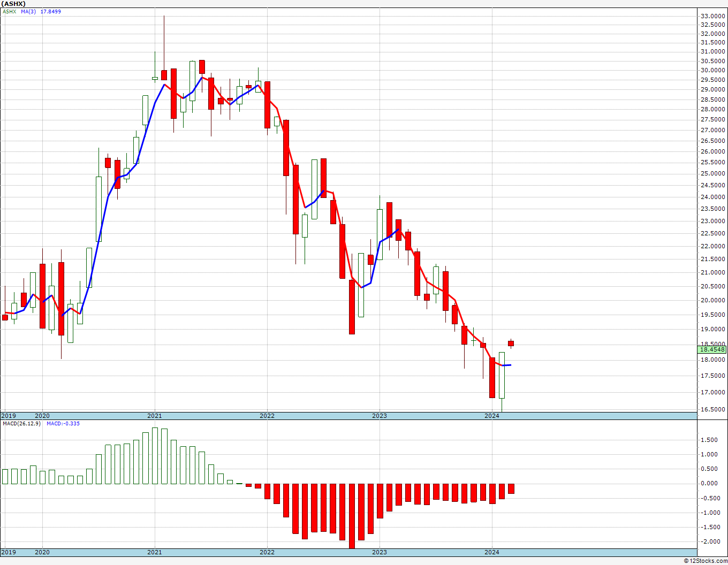This screenshot has height=565, width=728.
Task: Click the 27.0000 price axis label
Action: pos(713,130)
